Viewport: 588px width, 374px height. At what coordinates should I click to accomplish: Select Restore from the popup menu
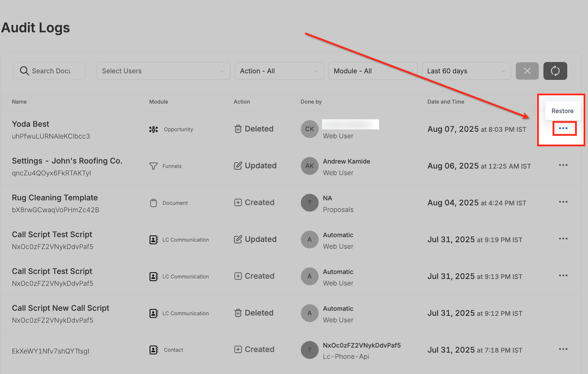click(x=562, y=111)
